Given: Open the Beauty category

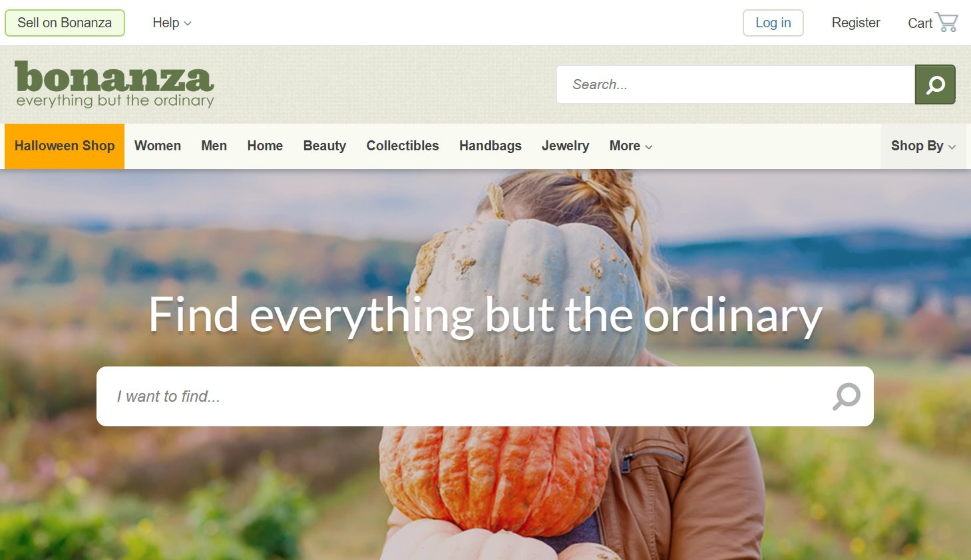Looking at the screenshot, I should coord(325,146).
